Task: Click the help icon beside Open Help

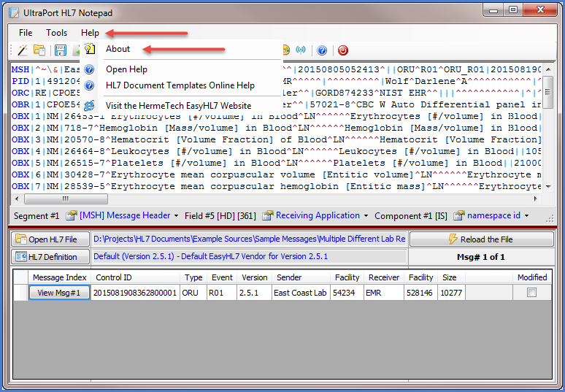Action: coord(89,69)
